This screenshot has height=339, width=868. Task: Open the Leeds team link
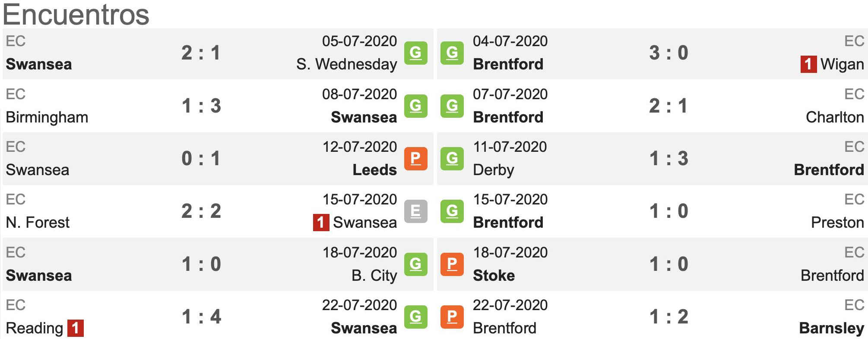374,170
